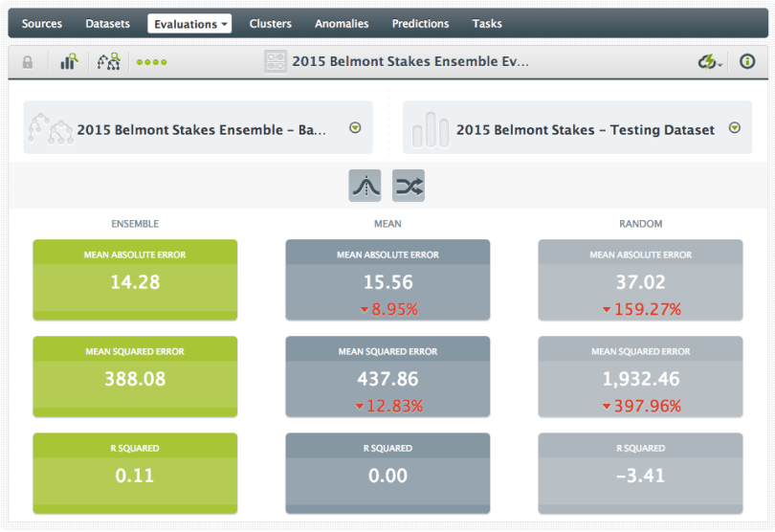Switch to the Predictions tab
Screen dimensions: 775x532
tap(420, 24)
